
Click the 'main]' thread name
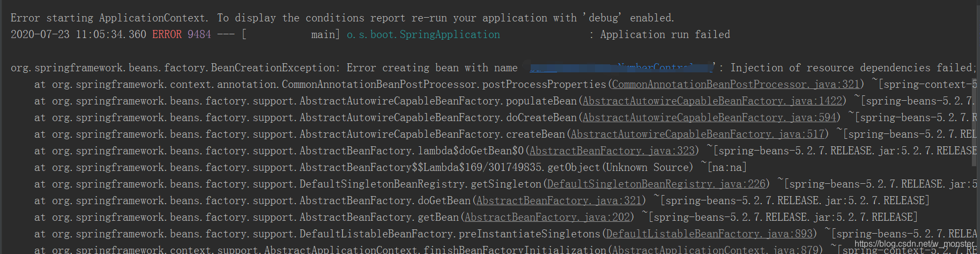click(x=325, y=34)
